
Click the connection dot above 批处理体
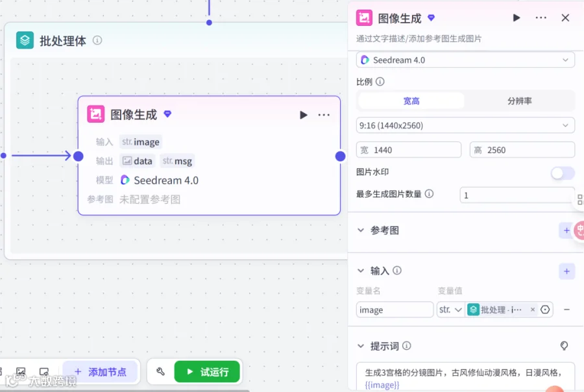[210, 23]
